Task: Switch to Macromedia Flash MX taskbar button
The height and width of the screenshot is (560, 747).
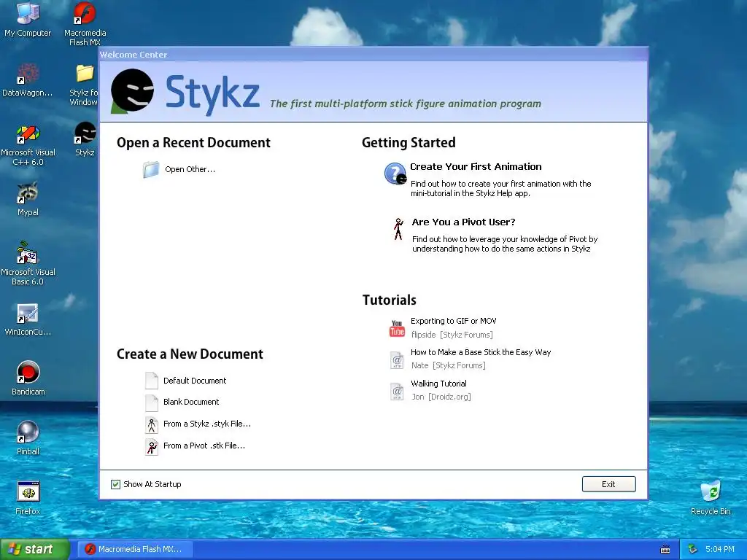Action: pyautogui.click(x=135, y=549)
